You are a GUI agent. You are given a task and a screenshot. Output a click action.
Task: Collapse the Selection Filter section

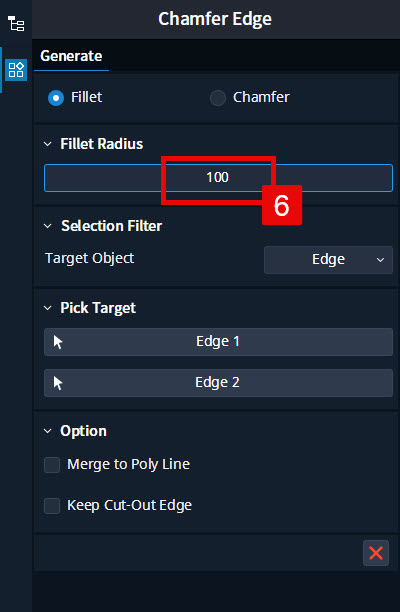click(x=47, y=226)
